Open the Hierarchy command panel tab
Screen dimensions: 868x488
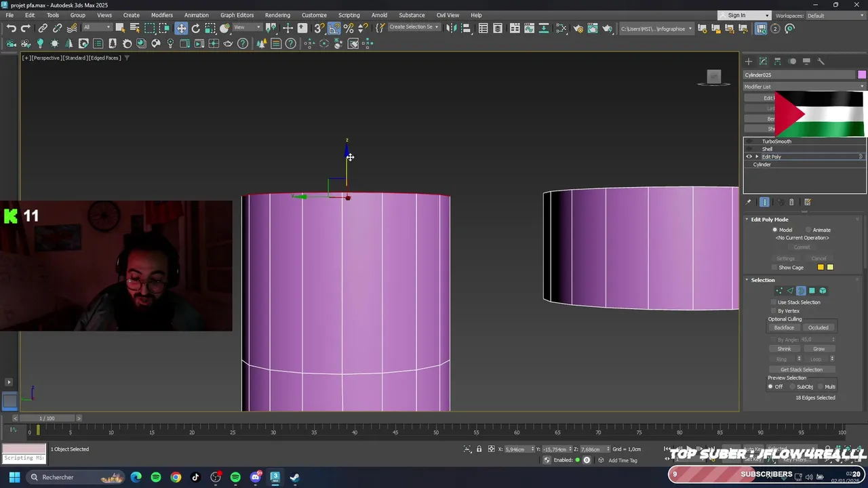click(777, 61)
